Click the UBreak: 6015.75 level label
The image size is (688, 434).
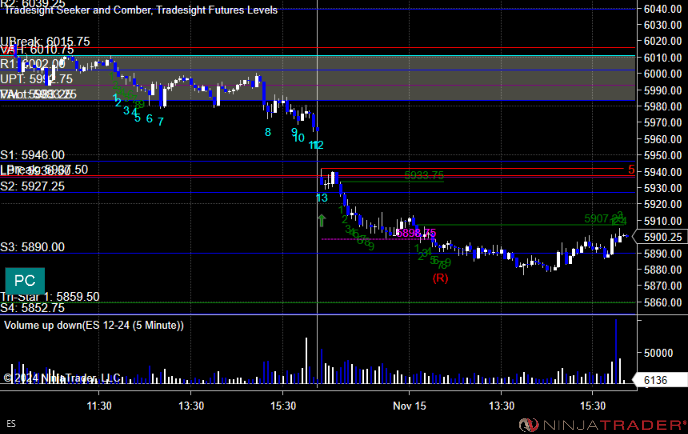[x=45, y=42]
